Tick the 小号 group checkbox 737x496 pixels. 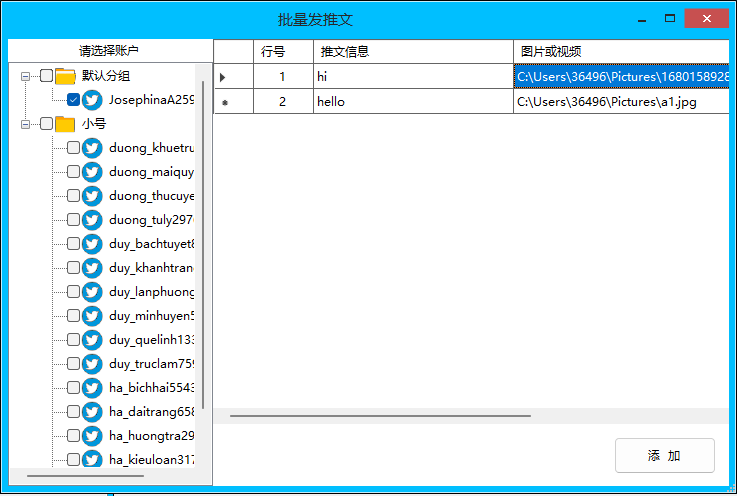46,124
